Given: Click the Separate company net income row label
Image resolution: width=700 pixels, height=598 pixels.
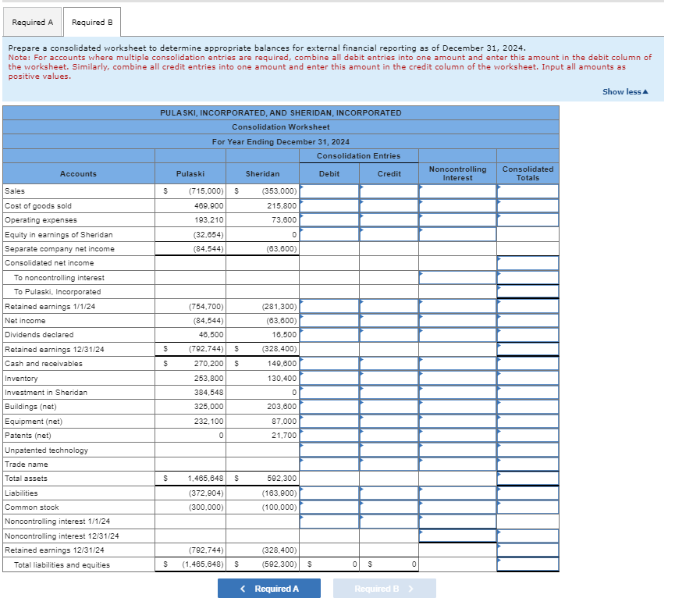Looking at the screenshot, I should tap(59, 249).
